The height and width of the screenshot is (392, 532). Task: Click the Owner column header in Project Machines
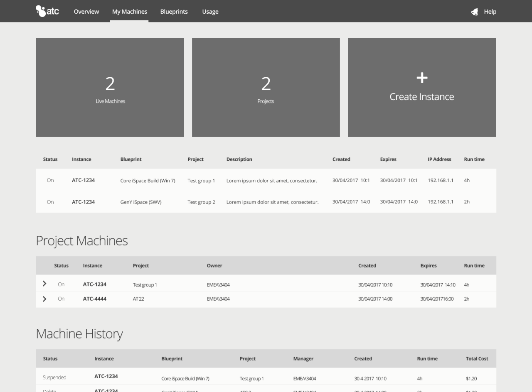[214, 266]
